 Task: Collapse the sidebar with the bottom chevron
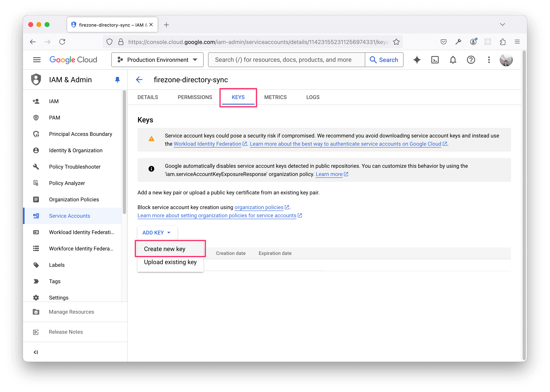pos(36,352)
